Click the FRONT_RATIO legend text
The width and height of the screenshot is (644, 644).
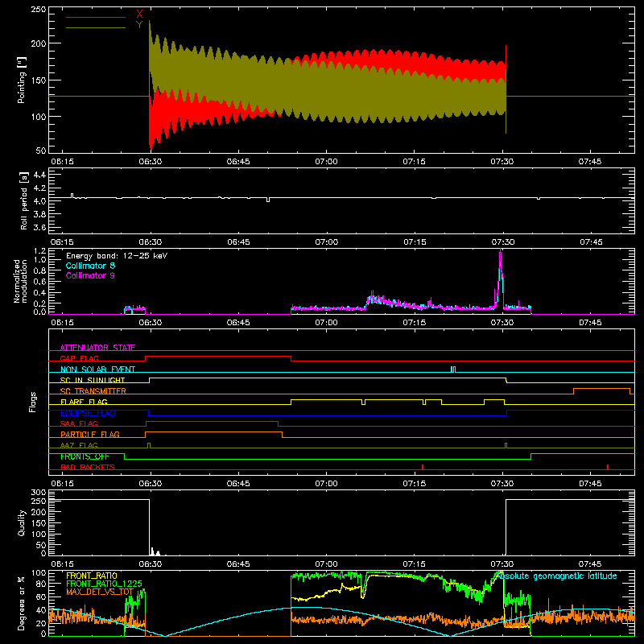[92, 576]
